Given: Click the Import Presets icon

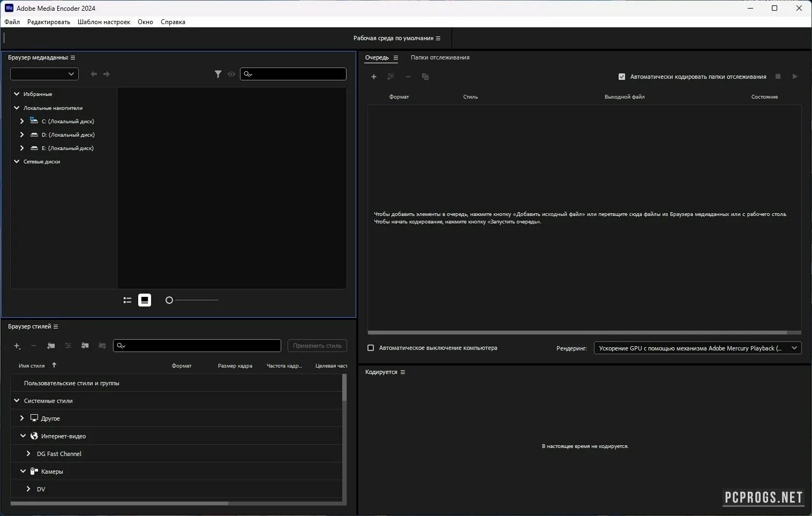Looking at the screenshot, I should (85, 346).
